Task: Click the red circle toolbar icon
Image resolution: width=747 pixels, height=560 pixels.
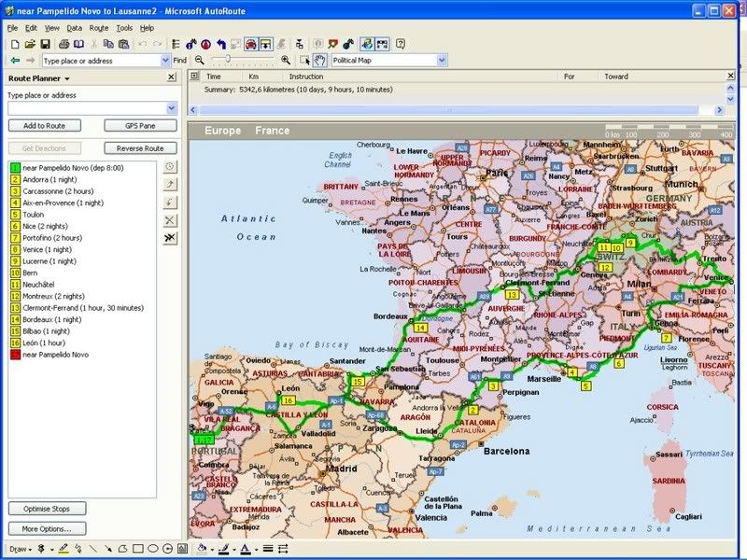Action: point(205,44)
